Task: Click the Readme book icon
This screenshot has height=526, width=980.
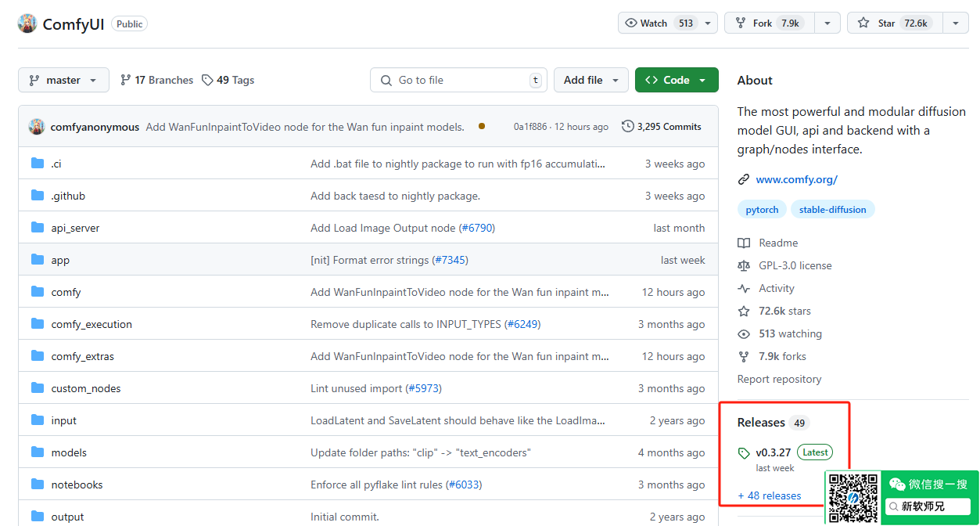Action: (x=744, y=243)
